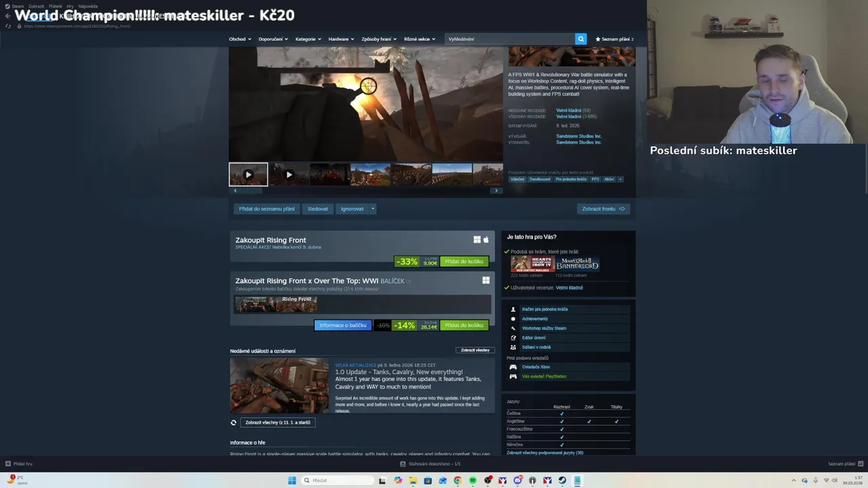Click the Sandboxové tag

(x=540, y=180)
